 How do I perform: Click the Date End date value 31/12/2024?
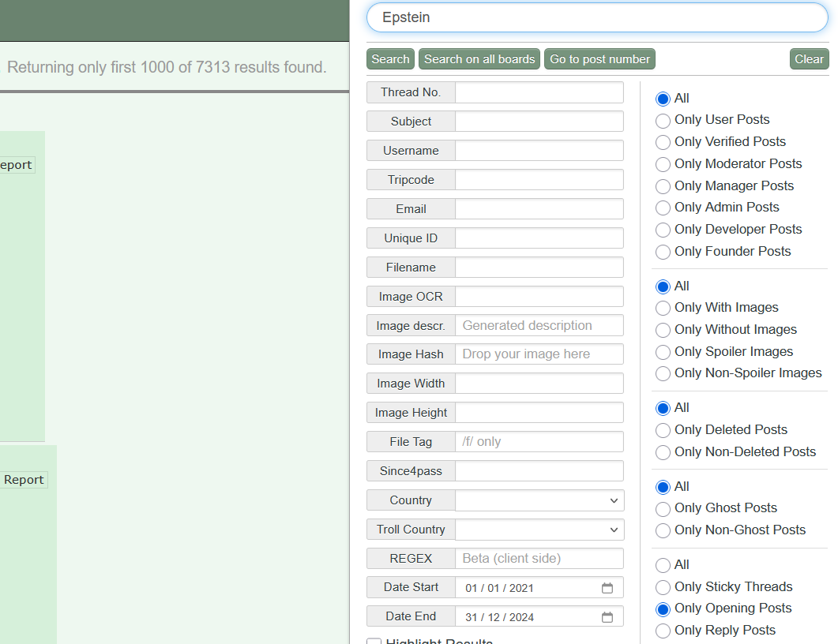(499, 617)
